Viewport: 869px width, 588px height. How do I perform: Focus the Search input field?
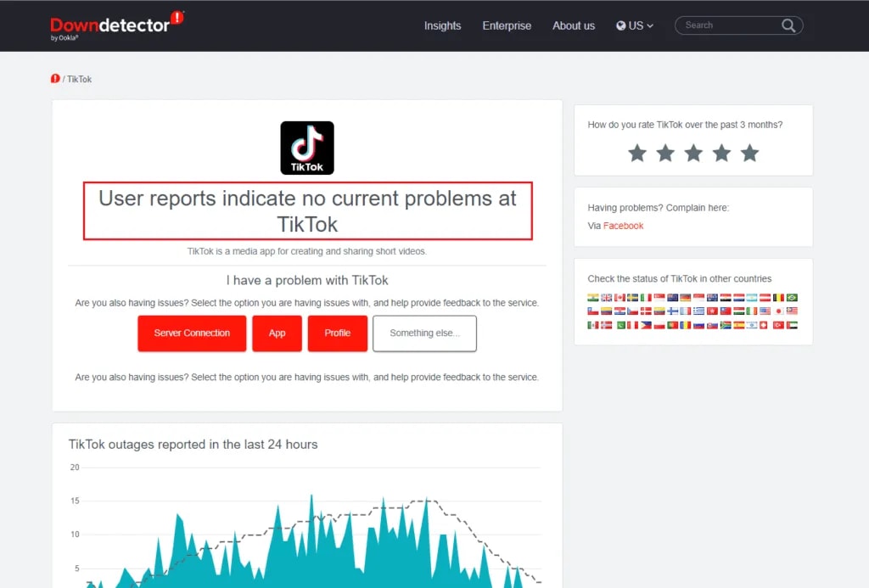point(730,25)
